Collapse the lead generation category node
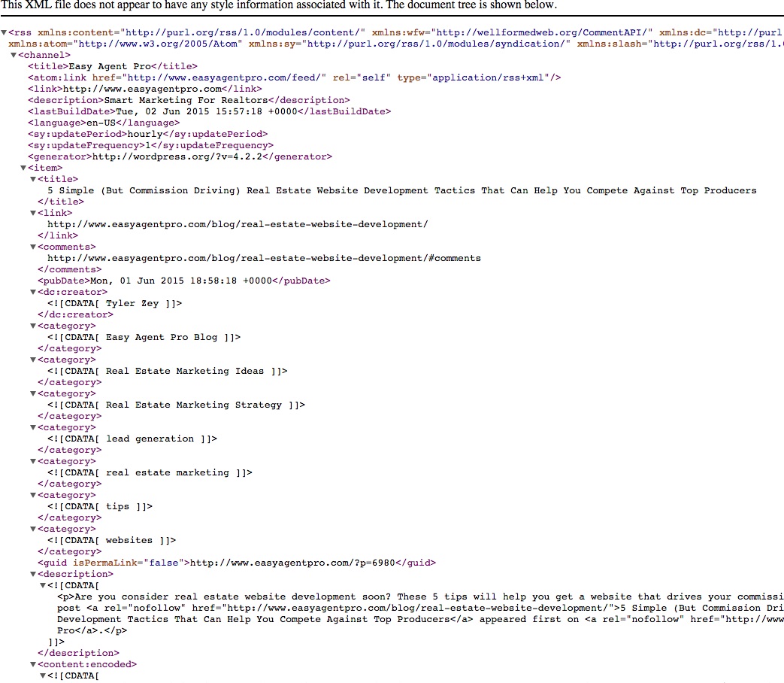784x683 pixels. (x=33, y=428)
